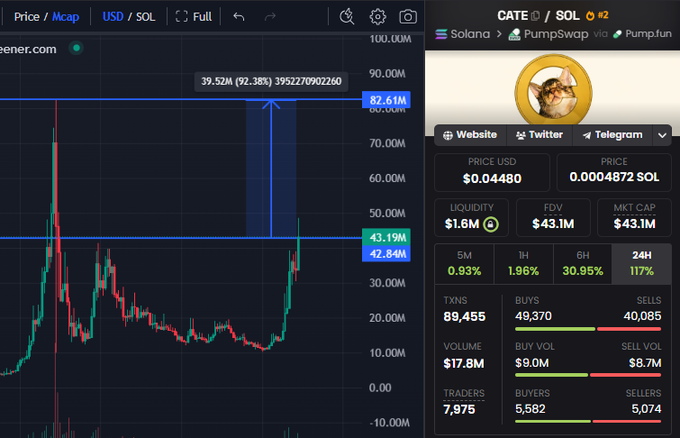Viewport: 680px width, 438px height.
Task: Click the measurement tooltip 39.52M (92.38%)
Action: (271, 81)
